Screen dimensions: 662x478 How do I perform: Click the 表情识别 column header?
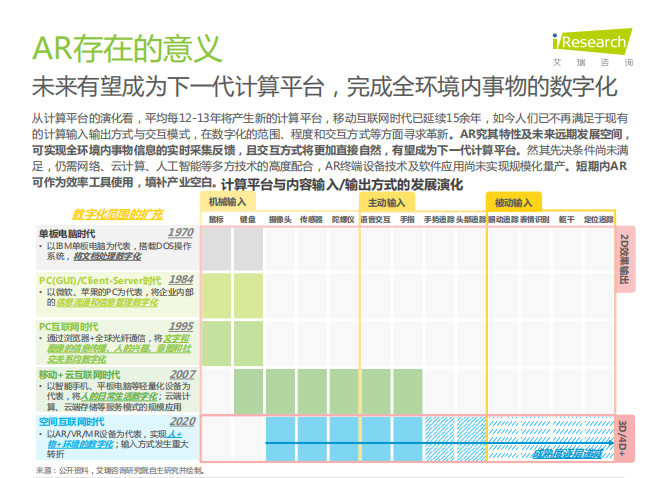point(534,220)
